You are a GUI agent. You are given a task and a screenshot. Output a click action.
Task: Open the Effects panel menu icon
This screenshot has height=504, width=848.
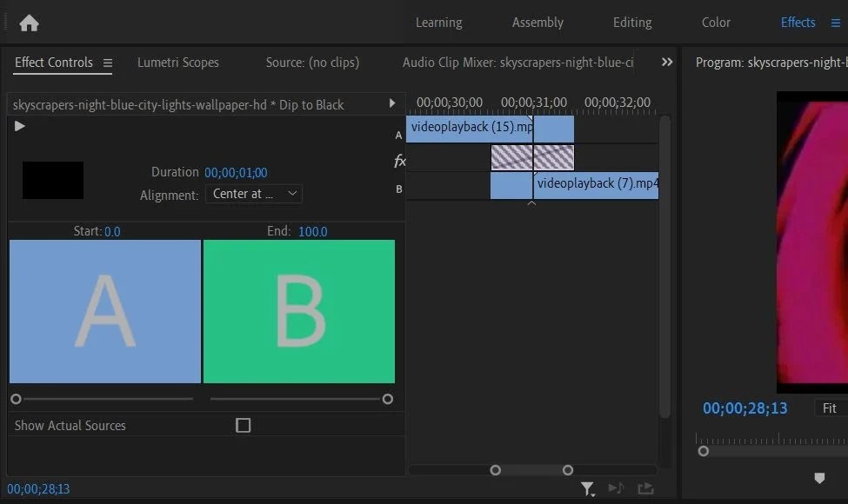point(836,23)
